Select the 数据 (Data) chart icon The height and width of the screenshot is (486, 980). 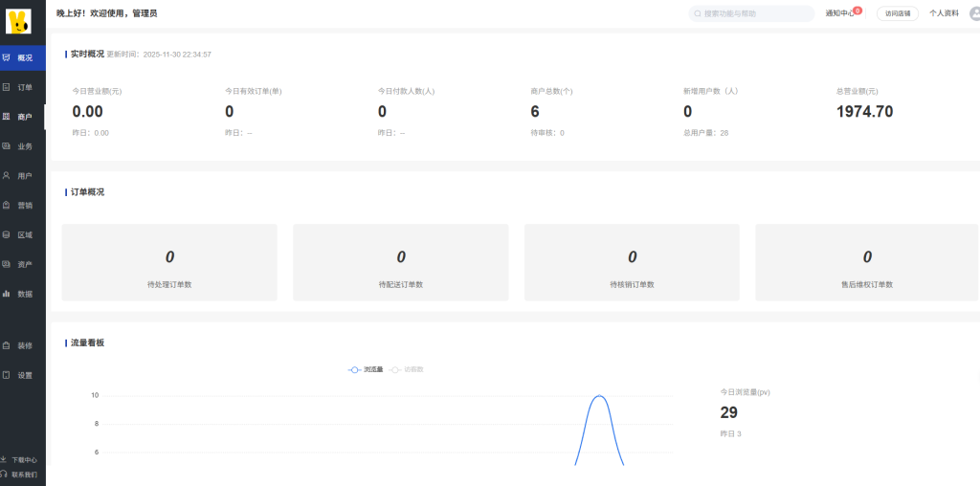click(7, 294)
